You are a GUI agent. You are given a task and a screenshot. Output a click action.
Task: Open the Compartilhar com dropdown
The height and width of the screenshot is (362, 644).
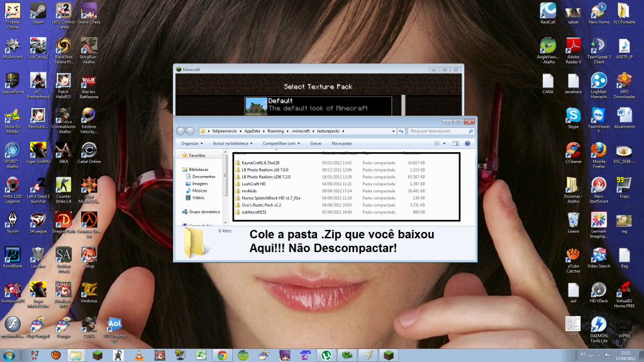[x=283, y=143]
